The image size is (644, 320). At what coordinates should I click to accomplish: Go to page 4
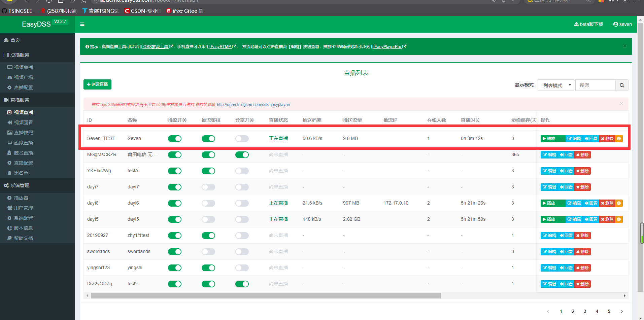597,311
